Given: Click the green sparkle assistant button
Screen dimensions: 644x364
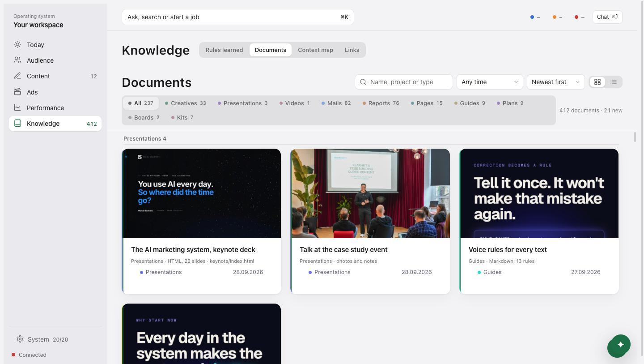Looking at the screenshot, I should 620,345.
